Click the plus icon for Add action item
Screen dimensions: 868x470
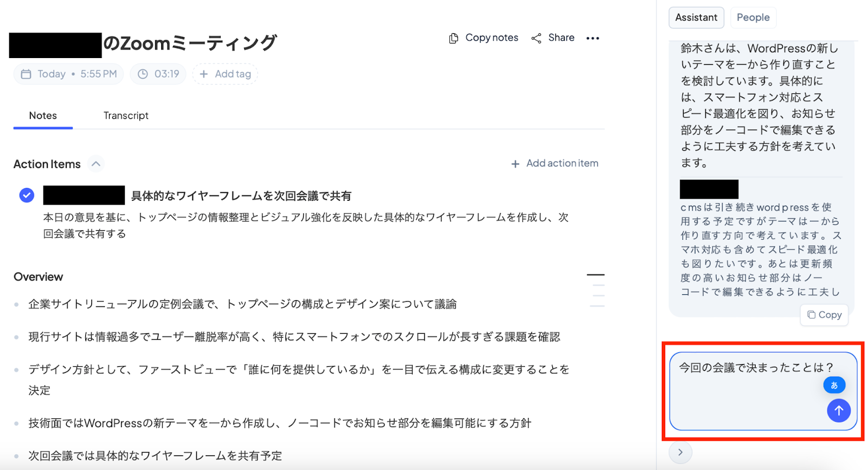click(x=515, y=164)
